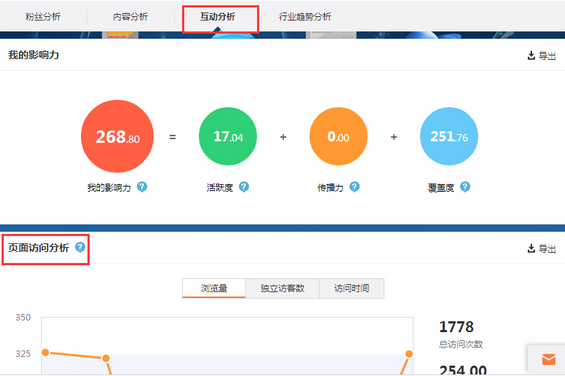Click the 350 axis label
The image size is (565, 376).
point(23,317)
